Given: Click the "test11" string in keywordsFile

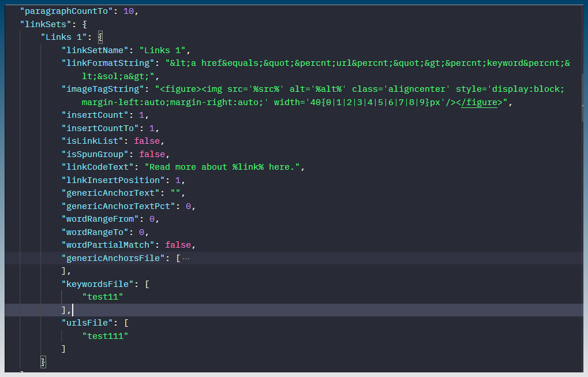Looking at the screenshot, I should point(103,297).
